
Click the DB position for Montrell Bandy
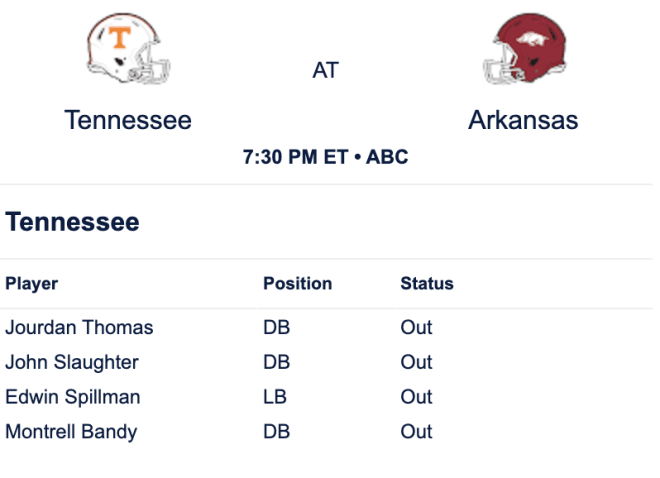[x=277, y=432]
